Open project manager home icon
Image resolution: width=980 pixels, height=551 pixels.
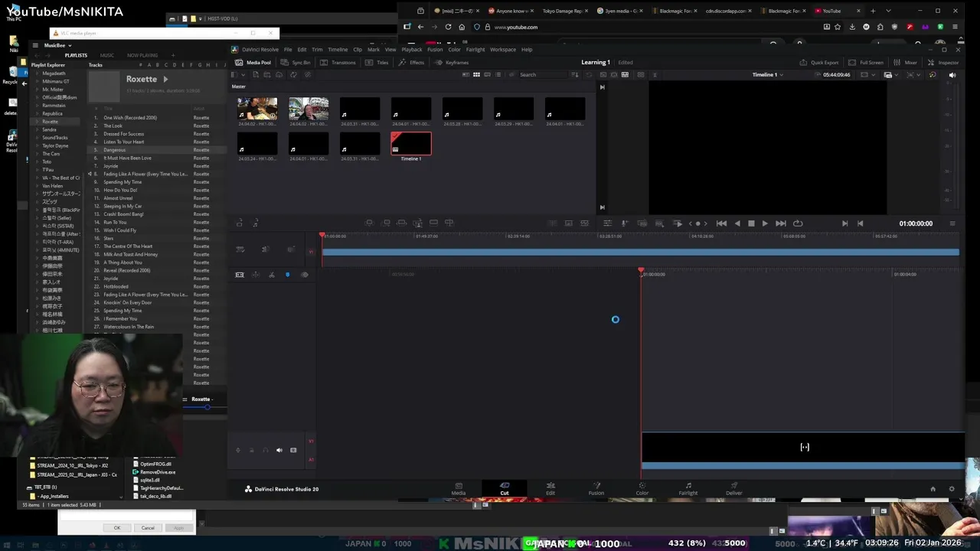[933, 489]
